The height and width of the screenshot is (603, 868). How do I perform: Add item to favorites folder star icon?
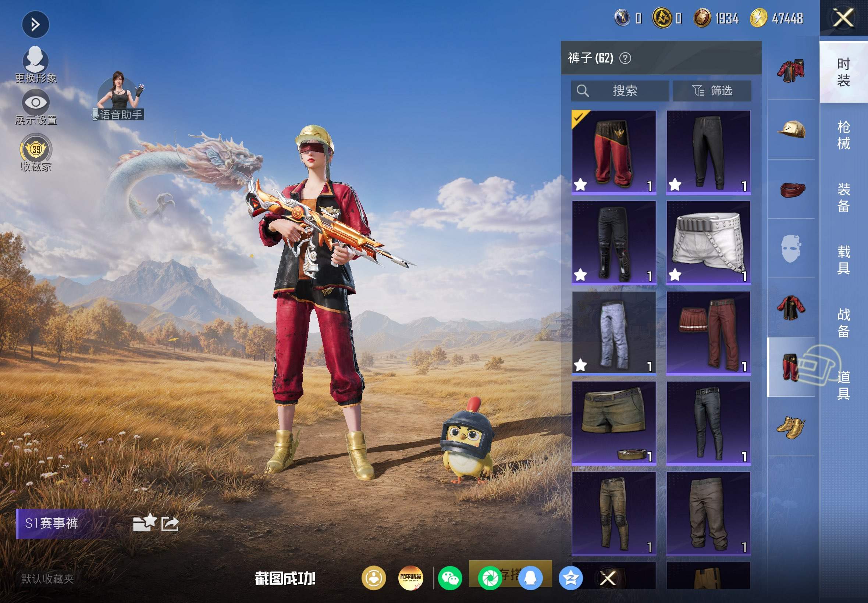144,523
